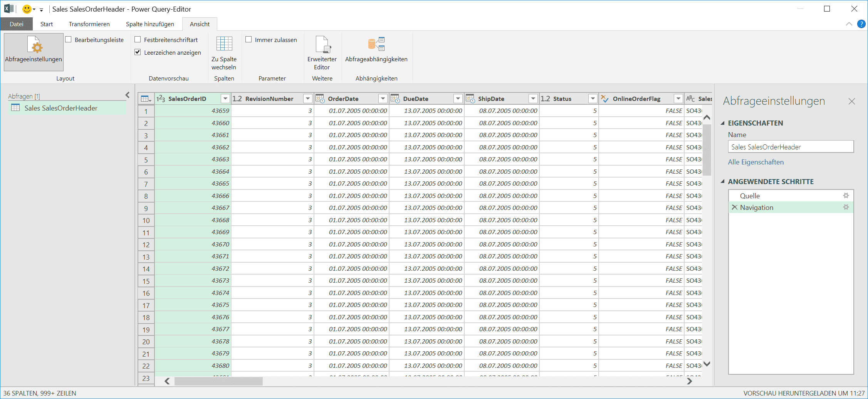868x399 pixels.
Task: Open settings gear for Navigation step
Action: (x=846, y=207)
